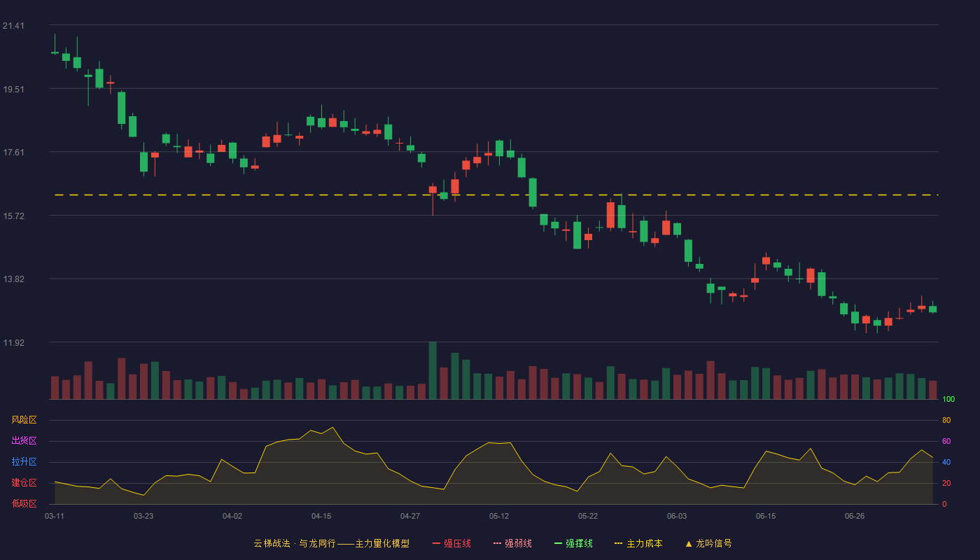Click the green 强撑线 legend line marker
The height and width of the screenshot is (560, 980).
coord(559,543)
